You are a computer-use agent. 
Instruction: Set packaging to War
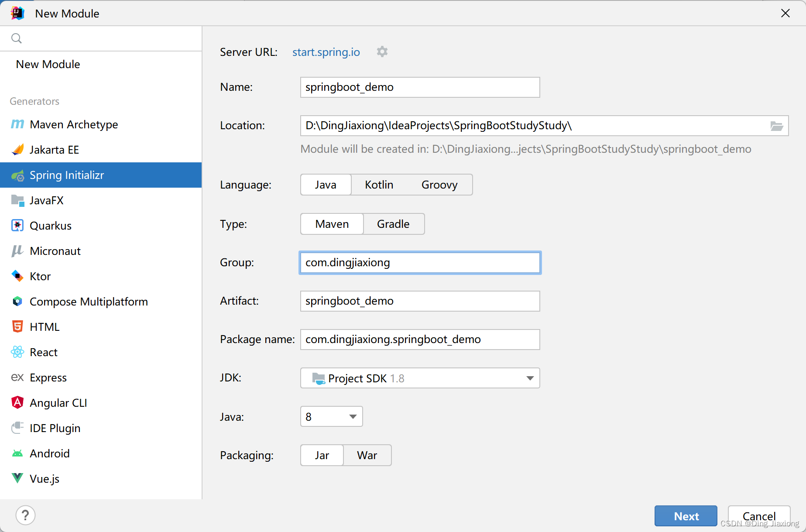coord(367,455)
